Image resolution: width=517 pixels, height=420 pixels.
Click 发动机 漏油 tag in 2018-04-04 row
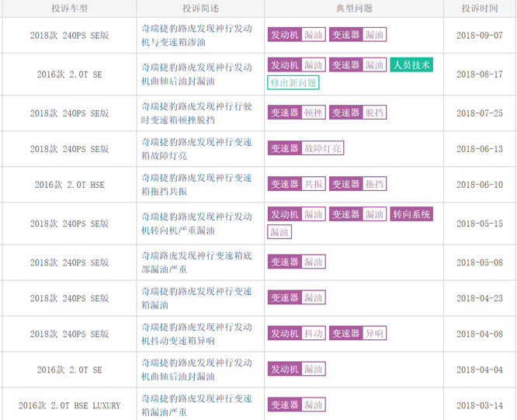(x=297, y=369)
